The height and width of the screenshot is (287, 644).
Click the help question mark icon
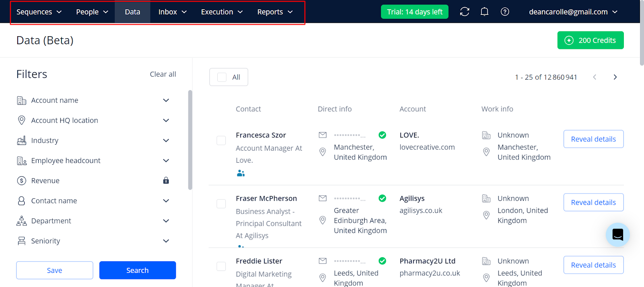tap(505, 12)
